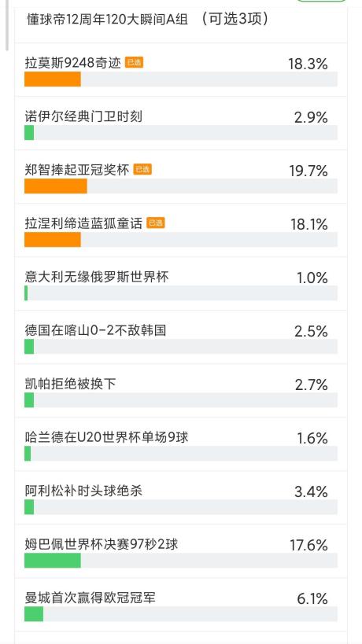Choose 意大利无缘俄罗斯世界杯 in the poll
The width and height of the screenshot is (362, 644).
(181, 284)
